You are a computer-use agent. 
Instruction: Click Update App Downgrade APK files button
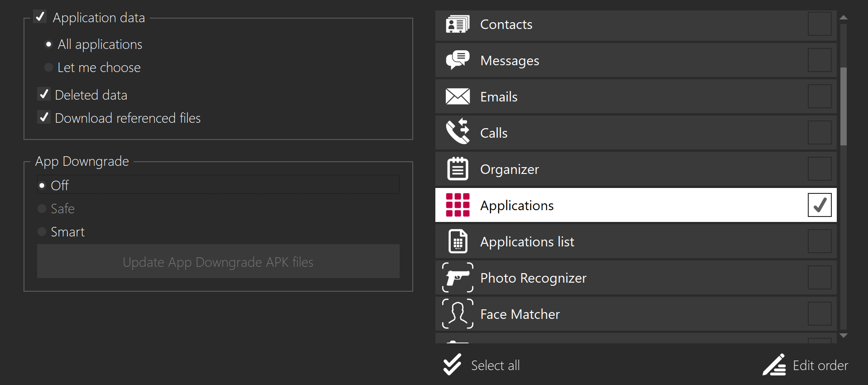tap(218, 262)
